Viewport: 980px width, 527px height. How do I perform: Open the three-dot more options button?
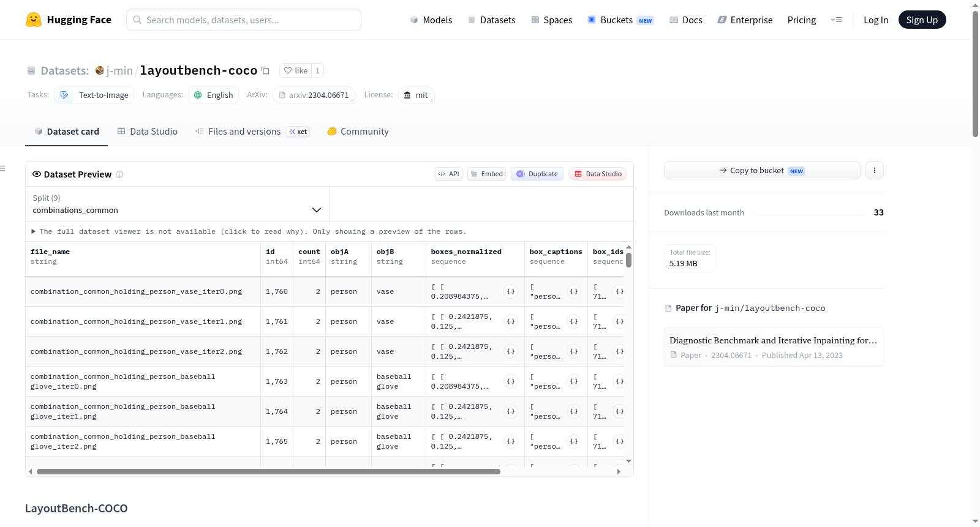point(875,170)
